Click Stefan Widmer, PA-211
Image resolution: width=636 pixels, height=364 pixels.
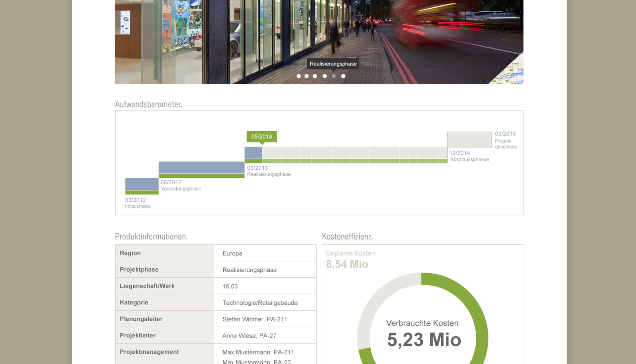tap(255, 319)
